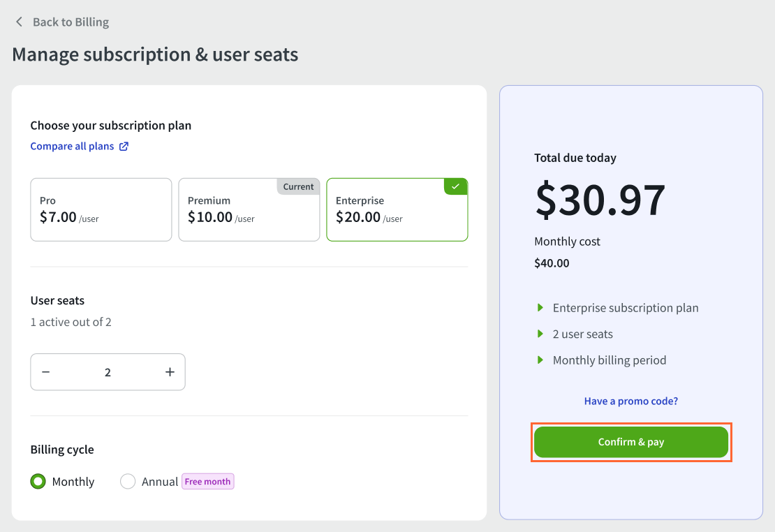This screenshot has height=532, width=775.
Task: Click the plus icon to add a seat
Action: pos(170,371)
